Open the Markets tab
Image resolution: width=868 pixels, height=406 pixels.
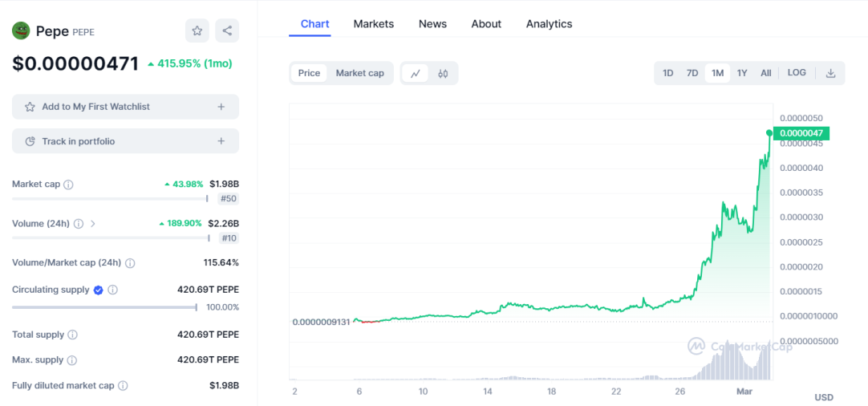click(374, 24)
